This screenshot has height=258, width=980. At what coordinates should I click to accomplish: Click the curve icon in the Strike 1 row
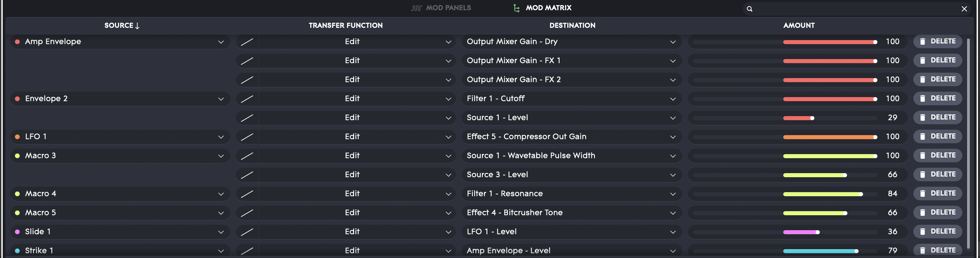tap(247, 251)
